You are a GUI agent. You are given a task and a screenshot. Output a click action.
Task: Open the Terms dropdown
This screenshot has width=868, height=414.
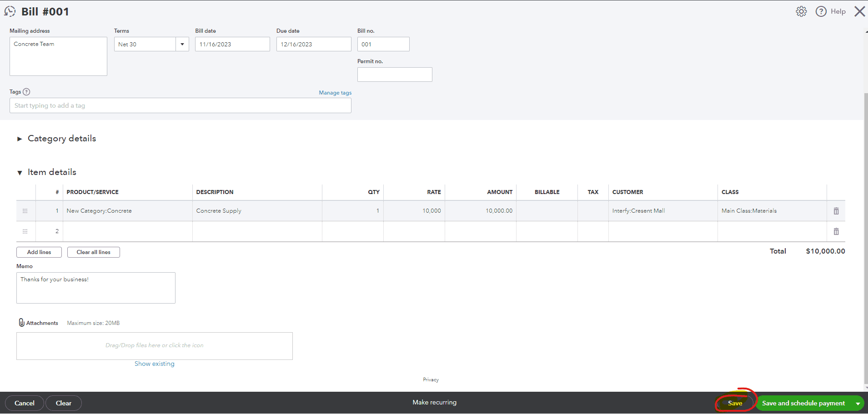click(x=182, y=44)
